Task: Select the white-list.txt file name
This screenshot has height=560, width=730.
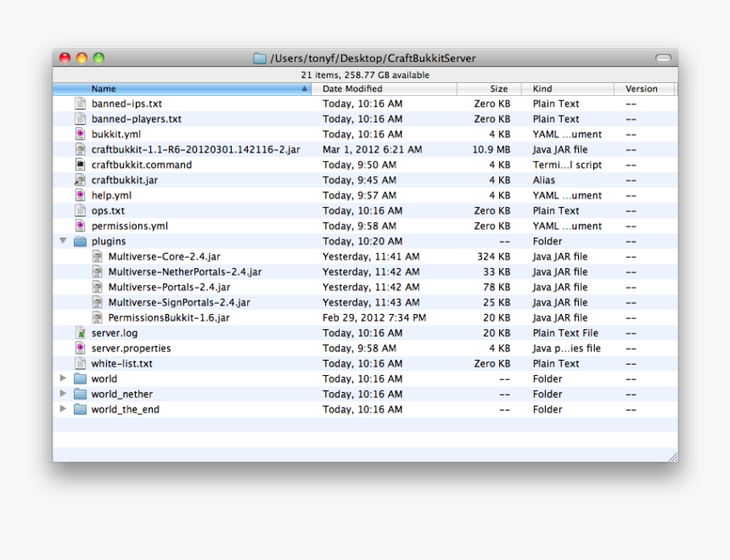Action: 121,363
